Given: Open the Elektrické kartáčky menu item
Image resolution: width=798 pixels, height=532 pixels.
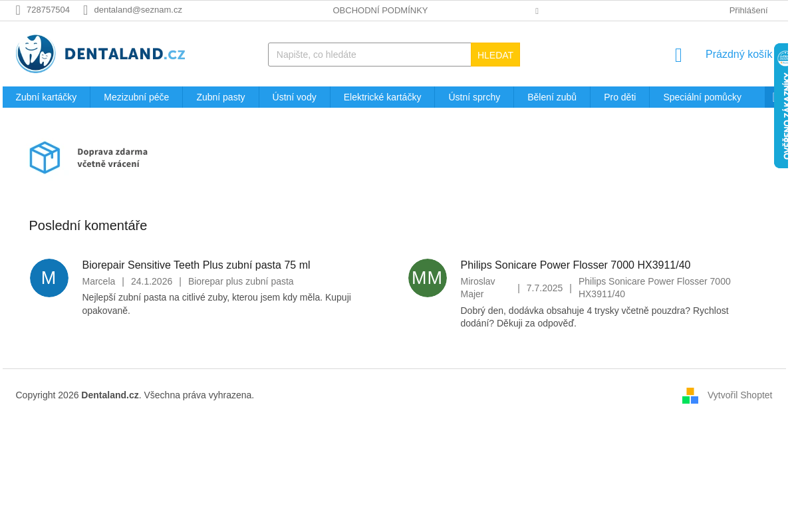Looking at the screenshot, I should coord(382,97).
